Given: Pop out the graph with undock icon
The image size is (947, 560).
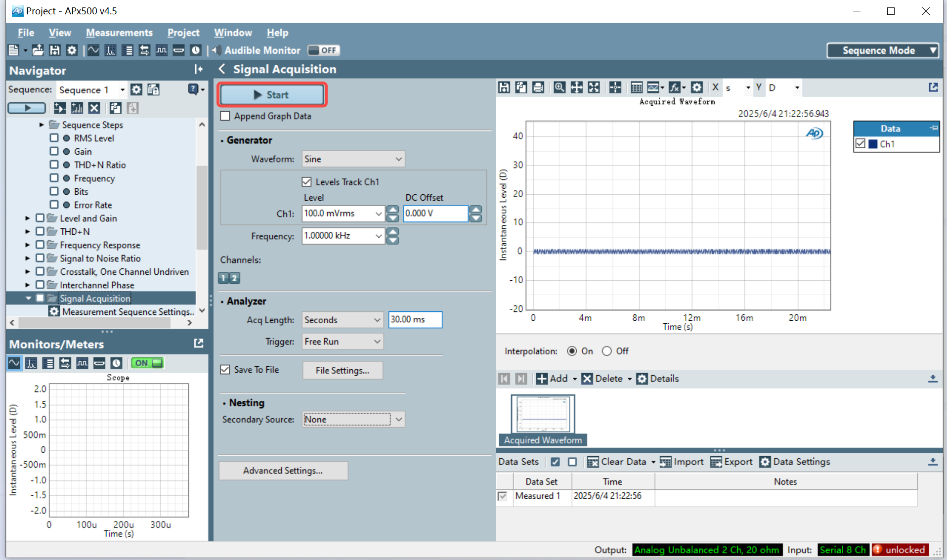Looking at the screenshot, I should [x=933, y=87].
